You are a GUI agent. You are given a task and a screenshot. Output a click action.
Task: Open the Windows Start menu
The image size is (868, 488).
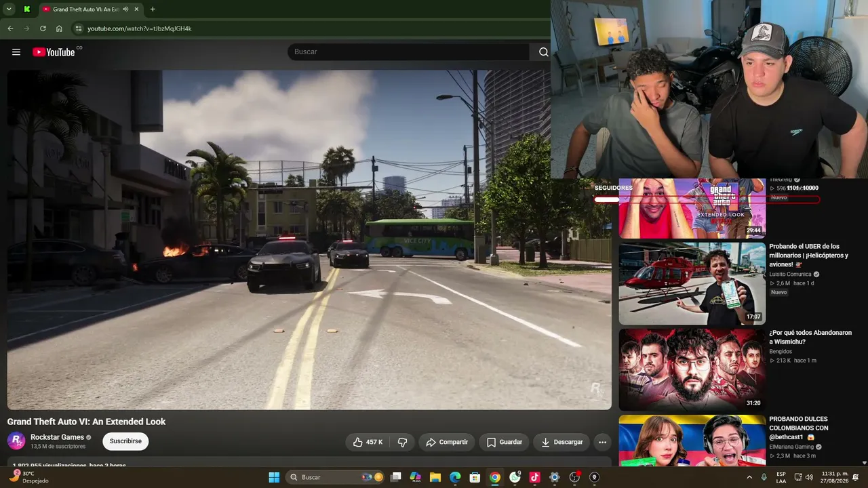click(x=274, y=477)
